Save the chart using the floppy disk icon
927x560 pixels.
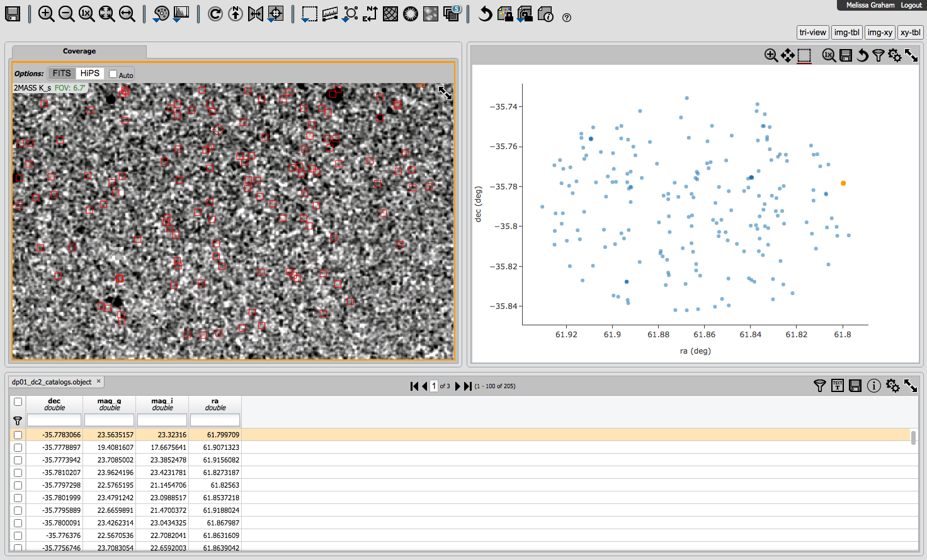(846, 55)
